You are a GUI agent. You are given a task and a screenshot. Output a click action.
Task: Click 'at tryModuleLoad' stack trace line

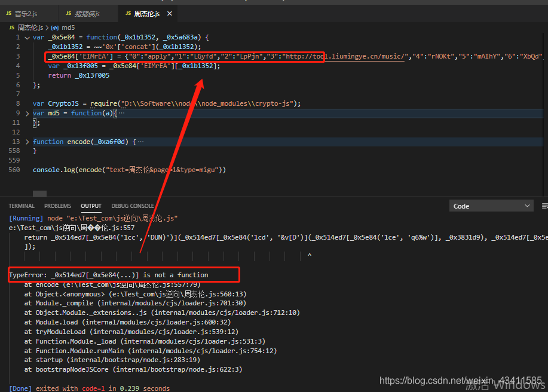coord(131,332)
